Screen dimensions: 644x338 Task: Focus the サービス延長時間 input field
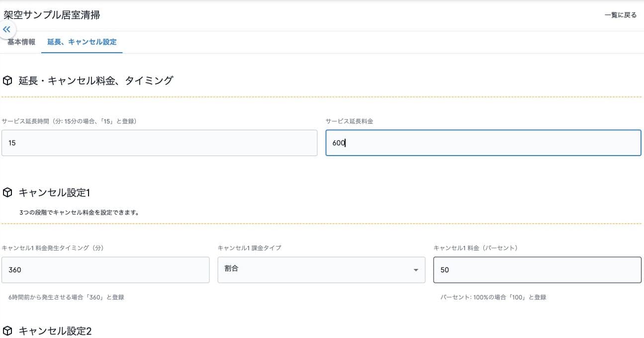tap(159, 143)
